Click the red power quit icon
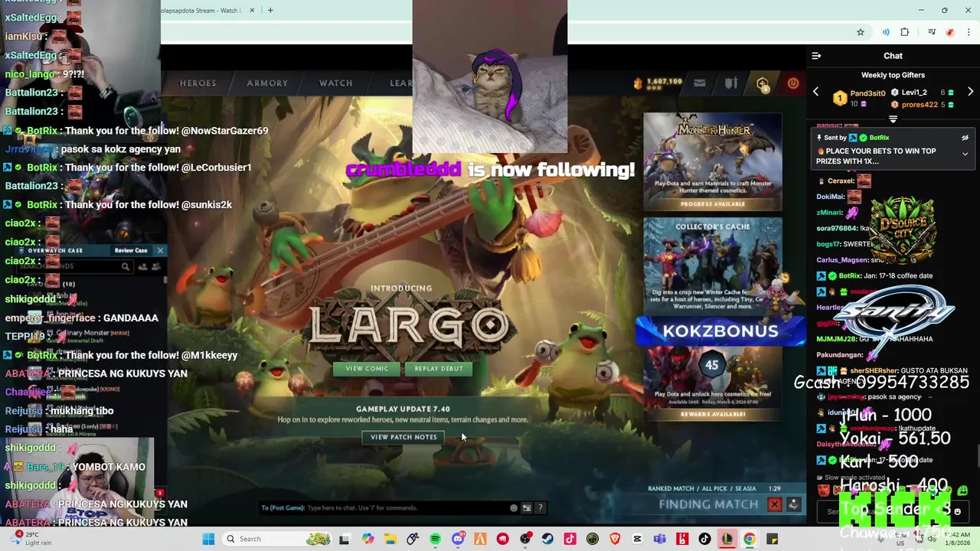The width and height of the screenshot is (980, 551). (793, 83)
